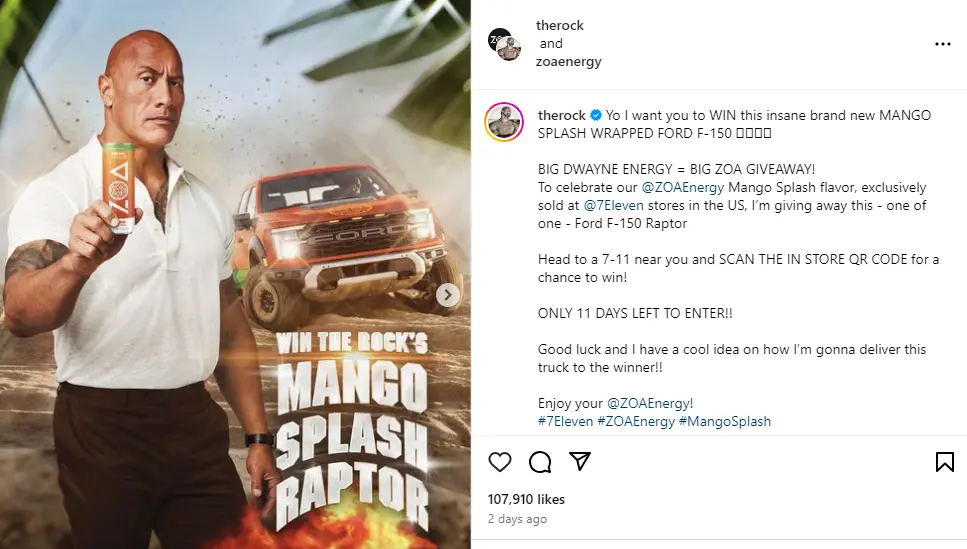Save the post with the bookmark icon
This screenshot has width=967, height=549.
[x=944, y=462]
